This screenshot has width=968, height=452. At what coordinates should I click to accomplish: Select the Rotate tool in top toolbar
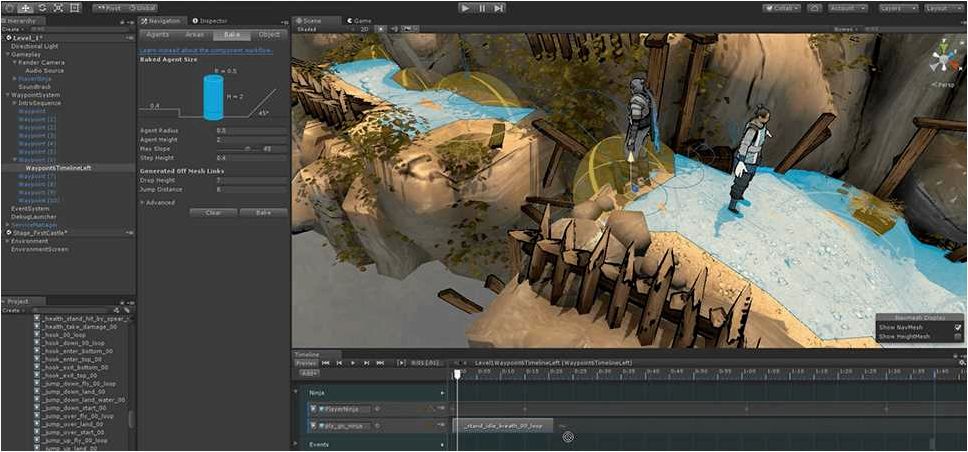[x=42, y=8]
